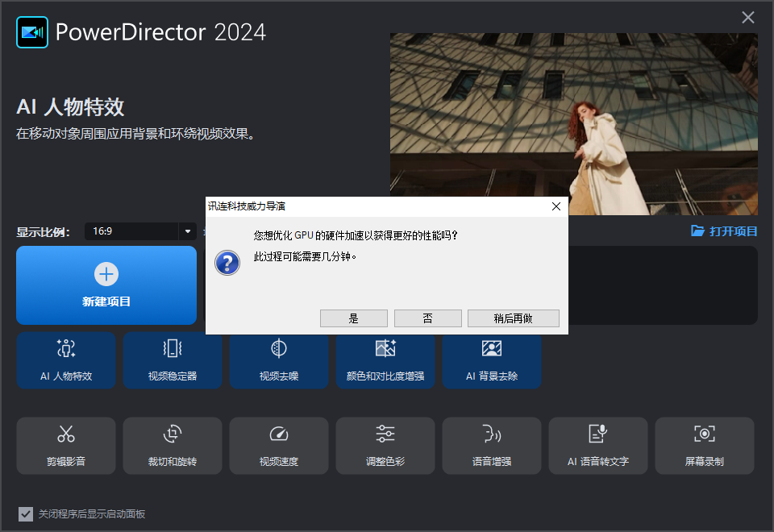This screenshot has height=532, width=774.
Task: Select the AI 人物特效 tool icon
Action: tap(66, 360)
